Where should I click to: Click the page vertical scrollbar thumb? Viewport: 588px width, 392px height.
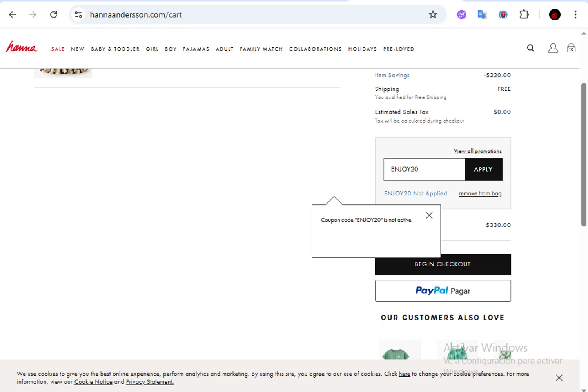coord(584,154)
